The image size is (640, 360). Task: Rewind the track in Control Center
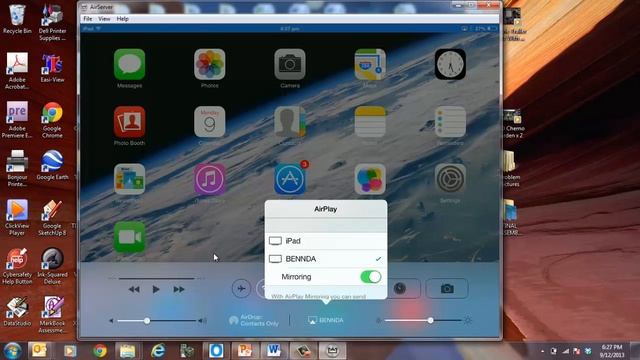click(134, 289)
